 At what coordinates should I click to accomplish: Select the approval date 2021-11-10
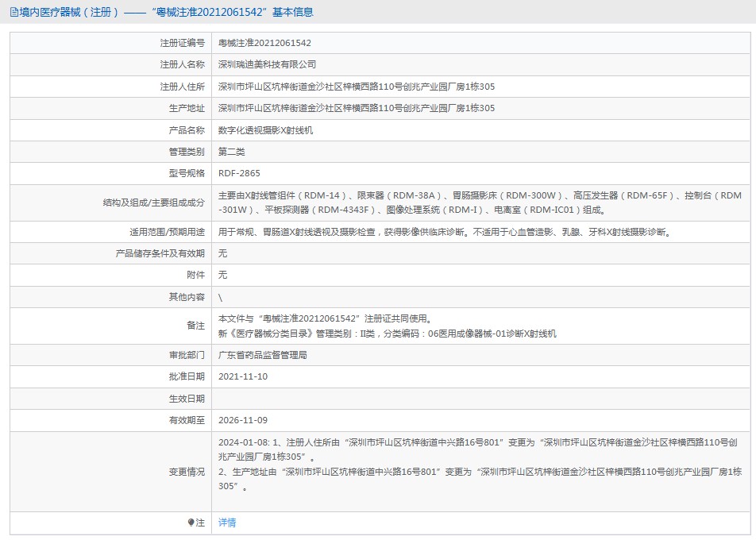(x=245, y=376)
